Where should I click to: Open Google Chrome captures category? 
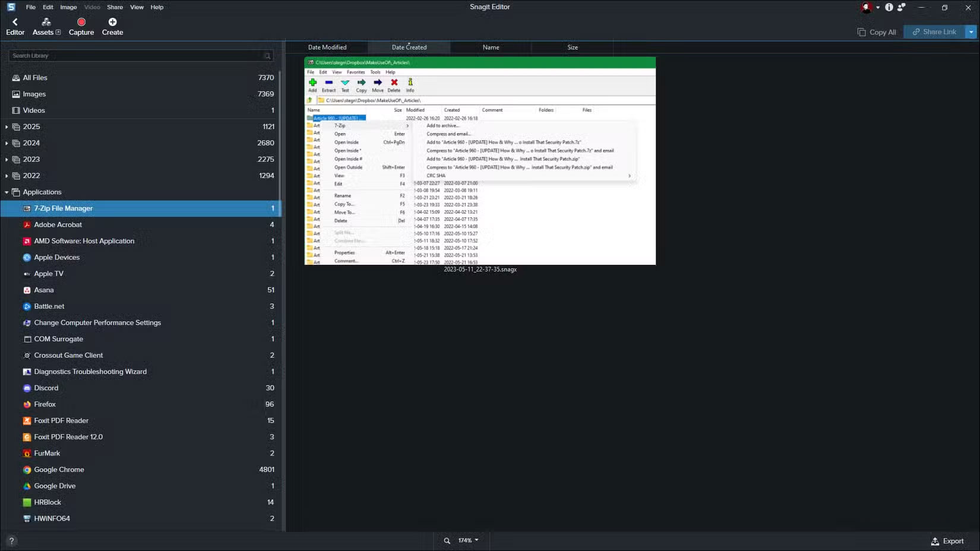coord(59,470)
